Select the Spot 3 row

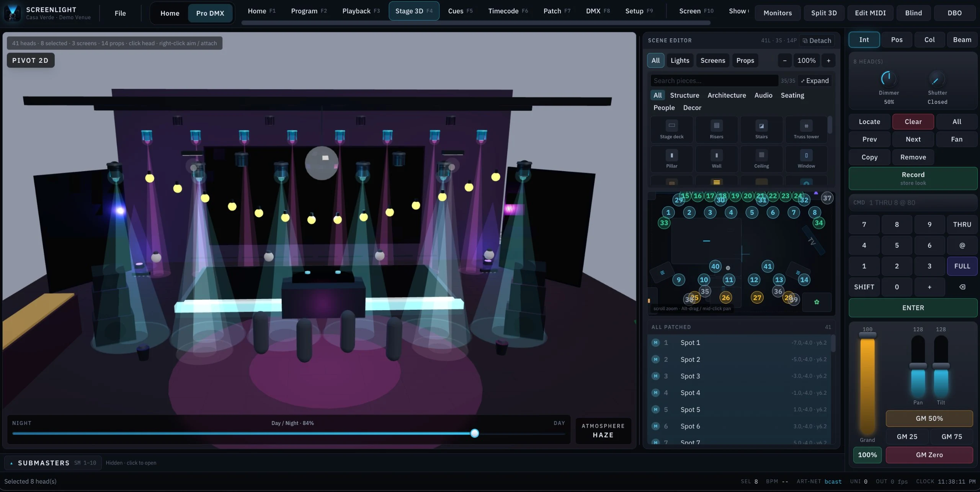739,376
